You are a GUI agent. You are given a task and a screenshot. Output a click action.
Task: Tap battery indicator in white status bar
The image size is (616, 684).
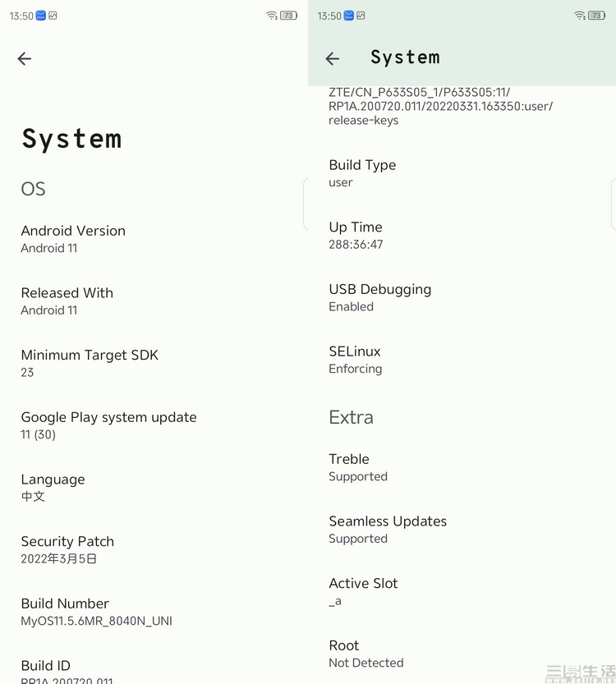coord(289,16)
